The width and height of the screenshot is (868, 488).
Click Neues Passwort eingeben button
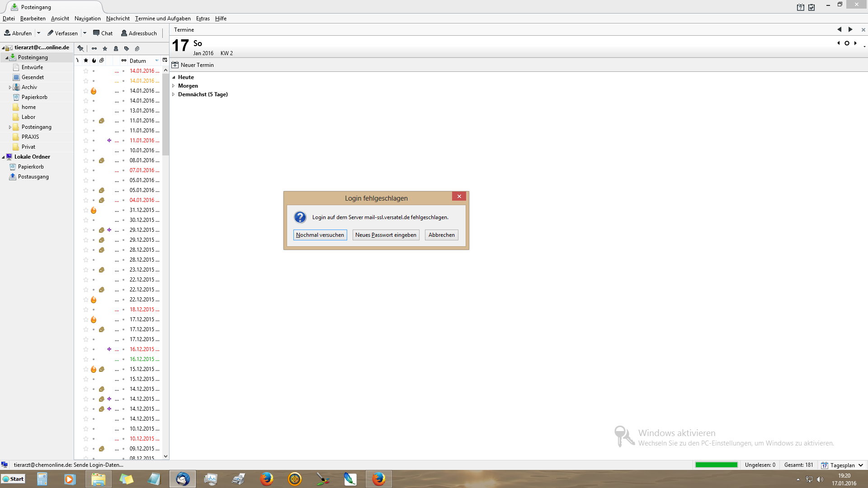[386, 235]
